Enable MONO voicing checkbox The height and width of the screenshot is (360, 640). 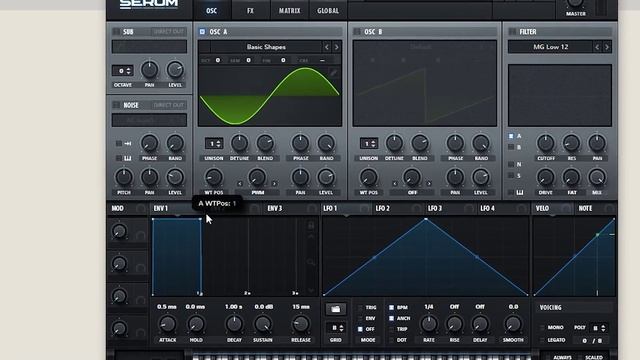click(x=542, y=327)
